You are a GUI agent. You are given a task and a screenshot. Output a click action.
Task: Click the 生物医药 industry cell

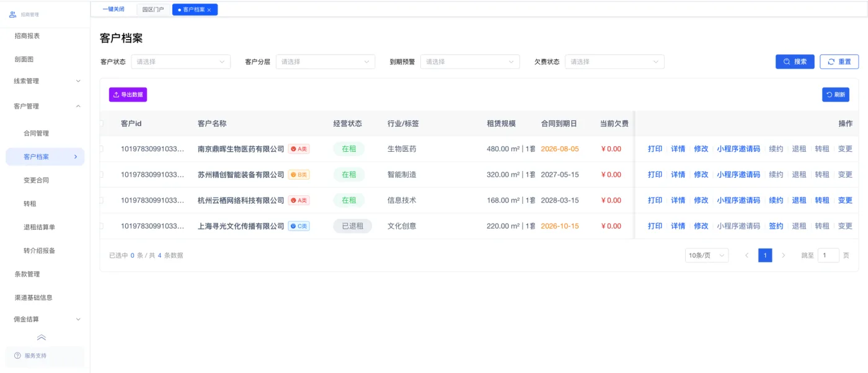[402, 149]
